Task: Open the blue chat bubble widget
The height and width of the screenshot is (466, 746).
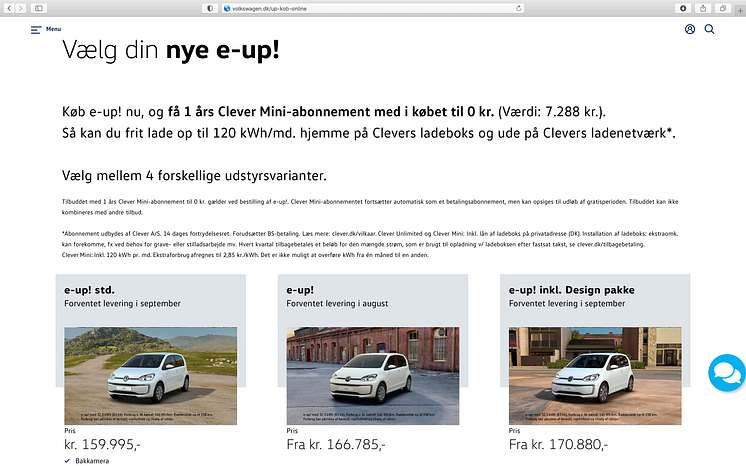Action: point(726,373)
